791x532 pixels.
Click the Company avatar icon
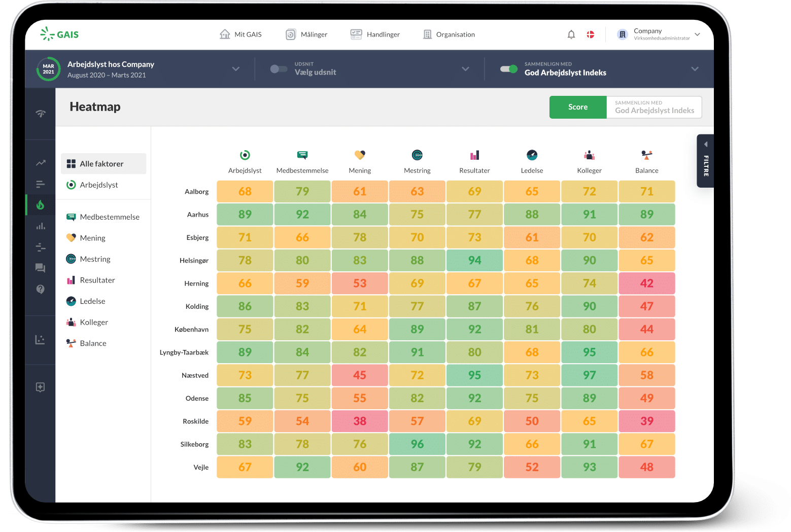(623, 34)
